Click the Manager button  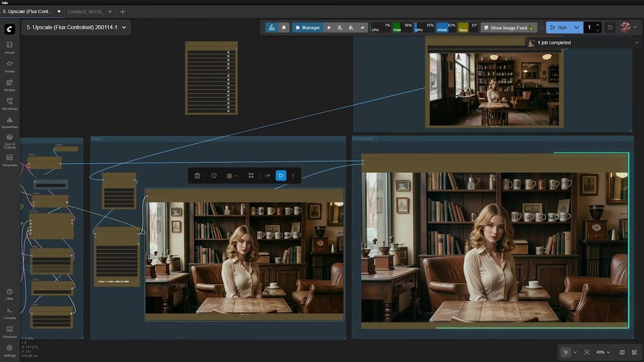click(x=308, y=27)
